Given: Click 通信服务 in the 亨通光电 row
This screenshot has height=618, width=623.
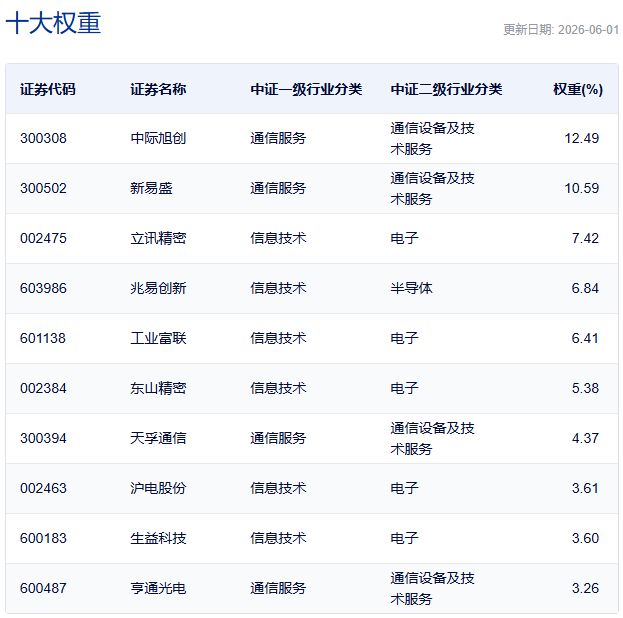Looking at the screenshot, I should [x=278, y=589].
